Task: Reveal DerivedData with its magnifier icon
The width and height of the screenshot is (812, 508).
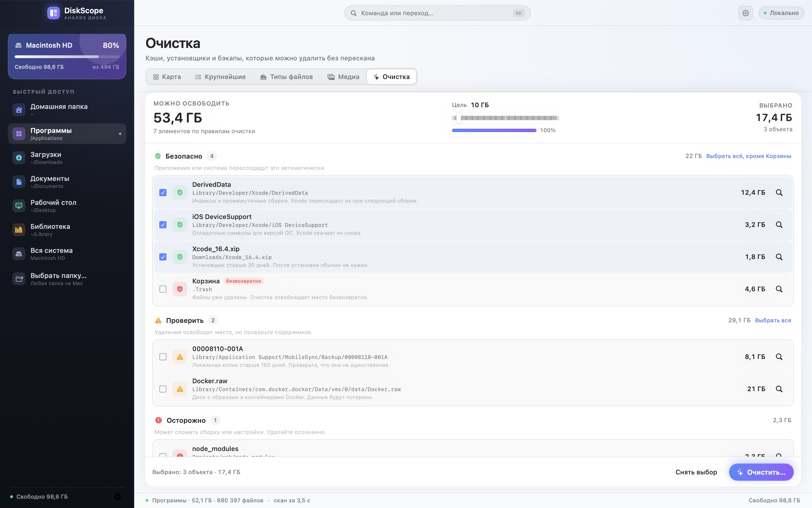Action: pyautogui.click(x=779, y=192)
